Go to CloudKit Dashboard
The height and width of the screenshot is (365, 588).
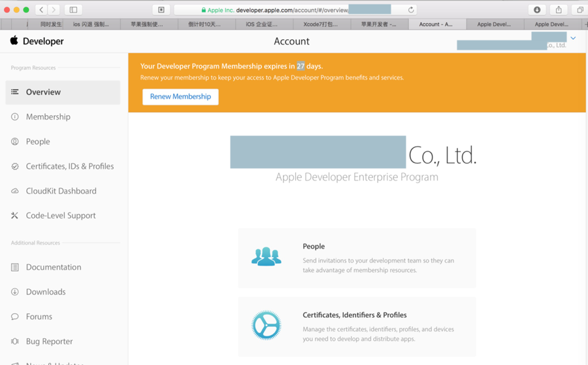pos(61,191)
